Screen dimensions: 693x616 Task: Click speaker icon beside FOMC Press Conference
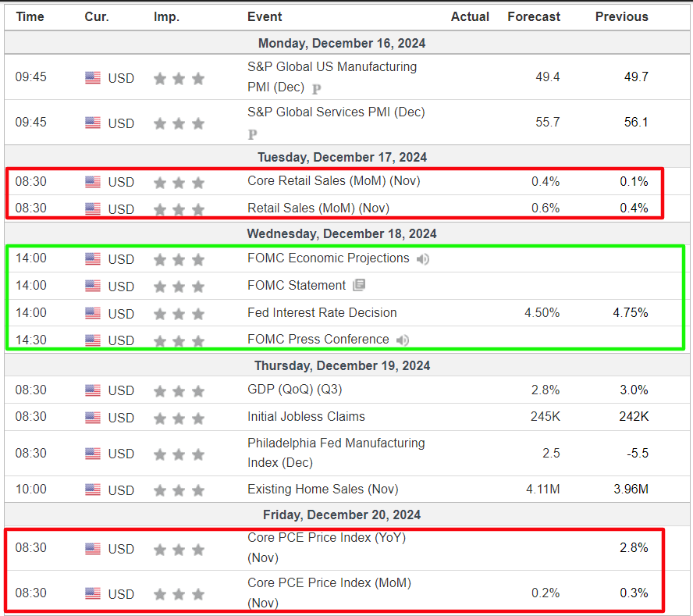(x=402, y=340)
